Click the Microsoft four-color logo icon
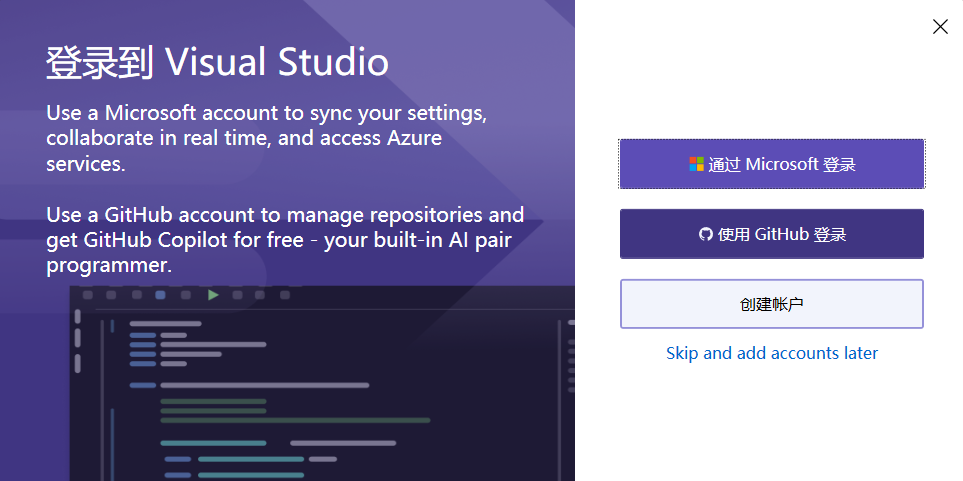963x481 pixels. coord(696,164)
